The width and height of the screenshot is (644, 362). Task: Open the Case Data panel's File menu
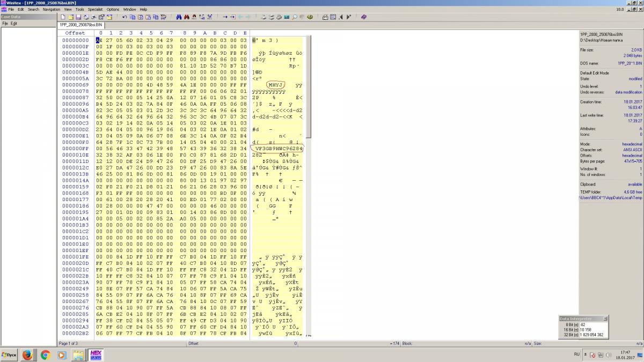pyautogui.click(x=5, y=24)
